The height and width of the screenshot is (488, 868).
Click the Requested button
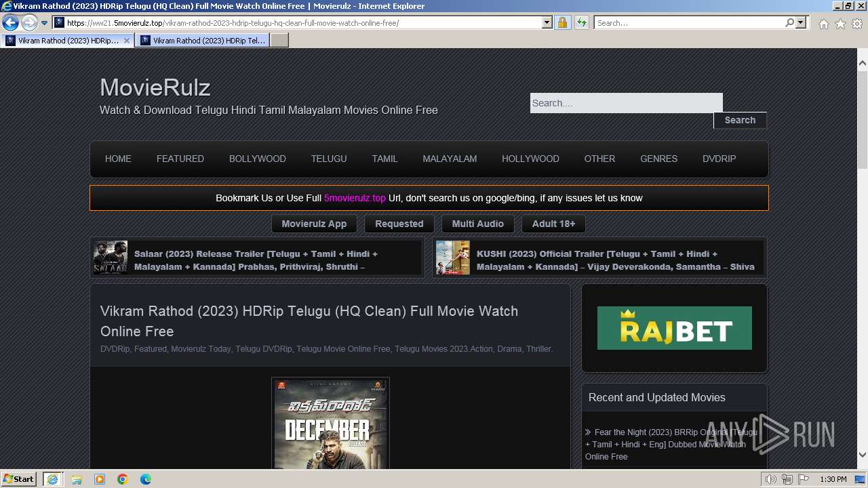tap(399, 224)
